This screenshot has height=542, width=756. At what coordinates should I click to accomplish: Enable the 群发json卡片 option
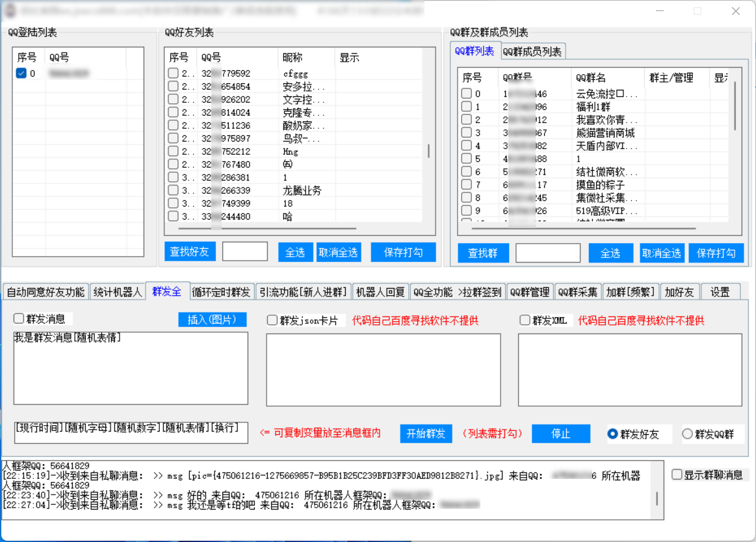(x=272, y=320)
